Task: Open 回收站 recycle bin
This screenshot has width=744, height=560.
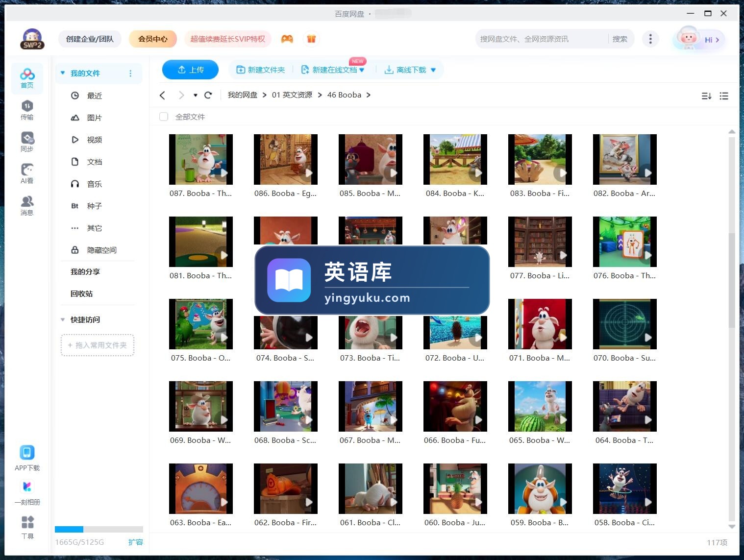Action: tap(81, 293)
